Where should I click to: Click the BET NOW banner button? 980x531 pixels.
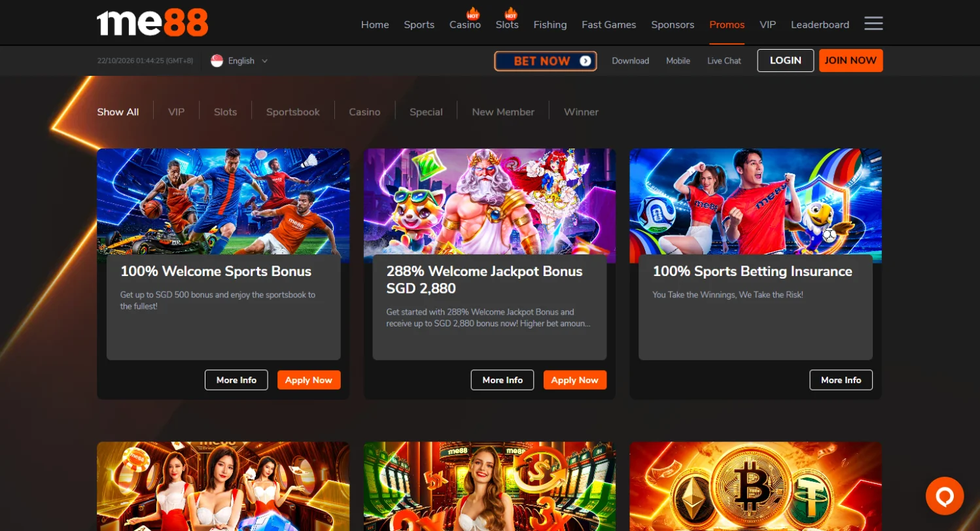click(546, 61)
